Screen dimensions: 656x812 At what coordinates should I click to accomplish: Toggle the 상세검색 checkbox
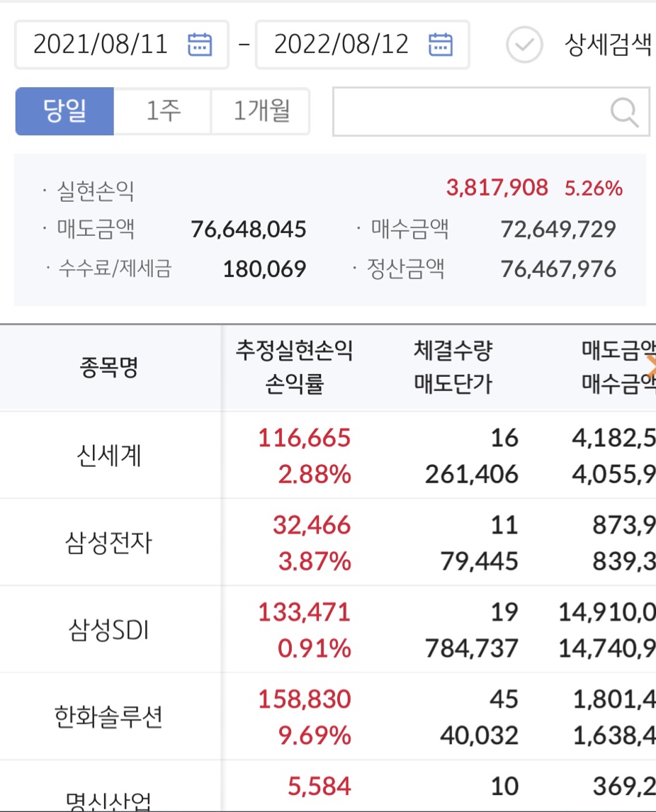[524, 45]
